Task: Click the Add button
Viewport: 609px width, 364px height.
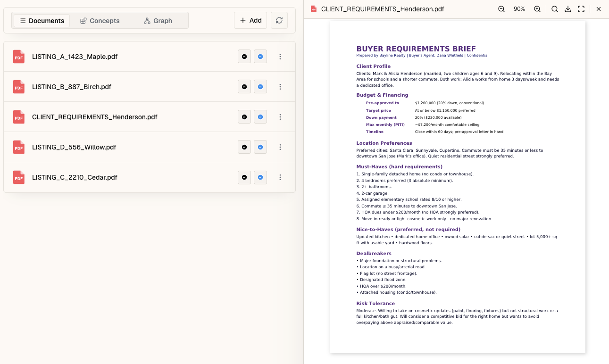Action: click(x=250, y=20)
